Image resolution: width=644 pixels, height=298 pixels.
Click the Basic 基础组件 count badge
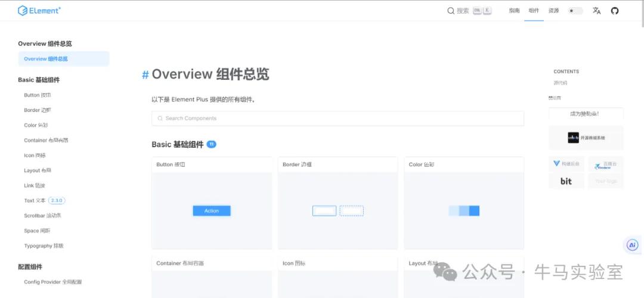211,144
